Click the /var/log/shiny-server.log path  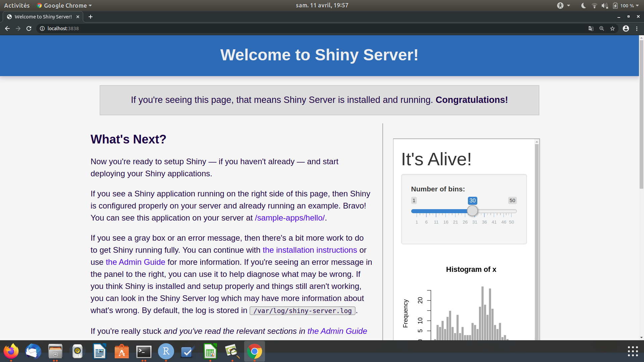pos(303,311)
